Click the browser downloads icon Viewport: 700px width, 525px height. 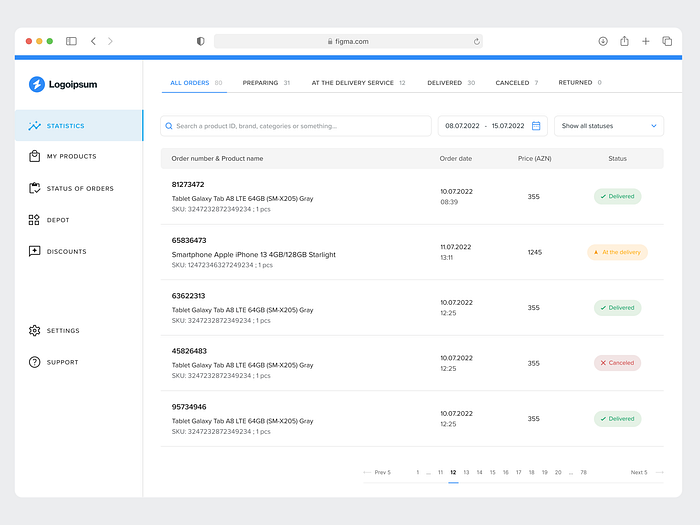coord(603,41)
